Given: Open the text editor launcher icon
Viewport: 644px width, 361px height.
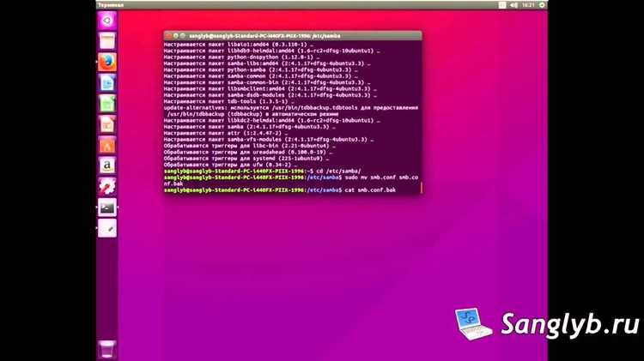Looking at the screenshot, I should tap(107, 228).
